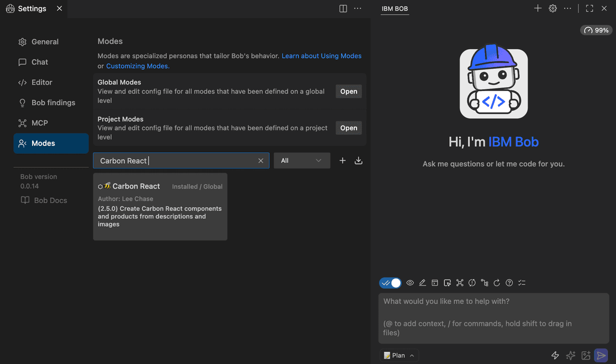This screenshot has height=364, width=616.
Task: Click the sparkle enhance prompt icon
Action: 570,355
